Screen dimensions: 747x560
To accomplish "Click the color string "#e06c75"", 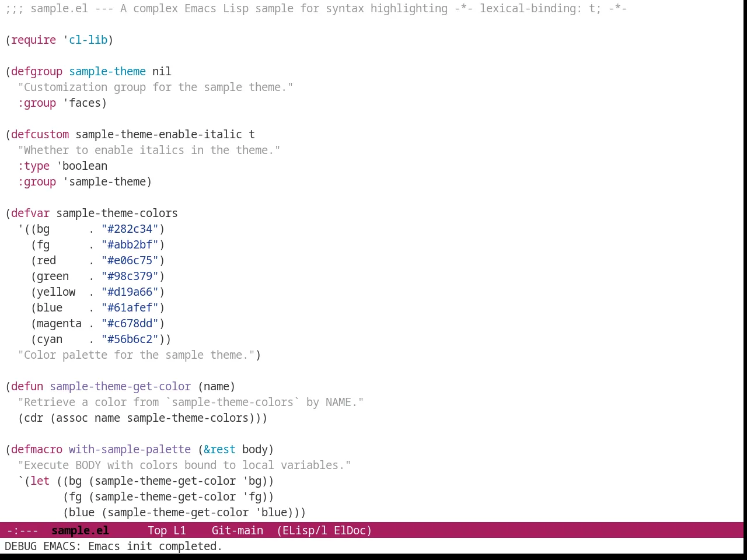I will (130, 260).
